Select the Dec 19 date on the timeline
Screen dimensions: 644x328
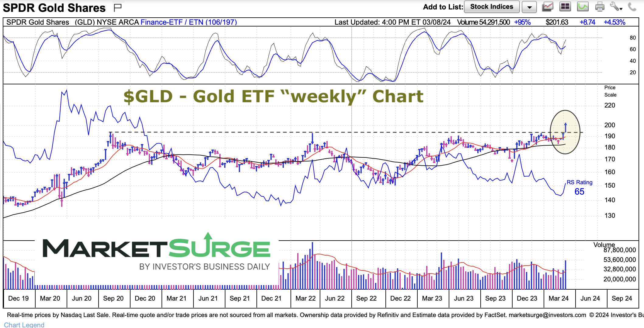pos(19,298)
